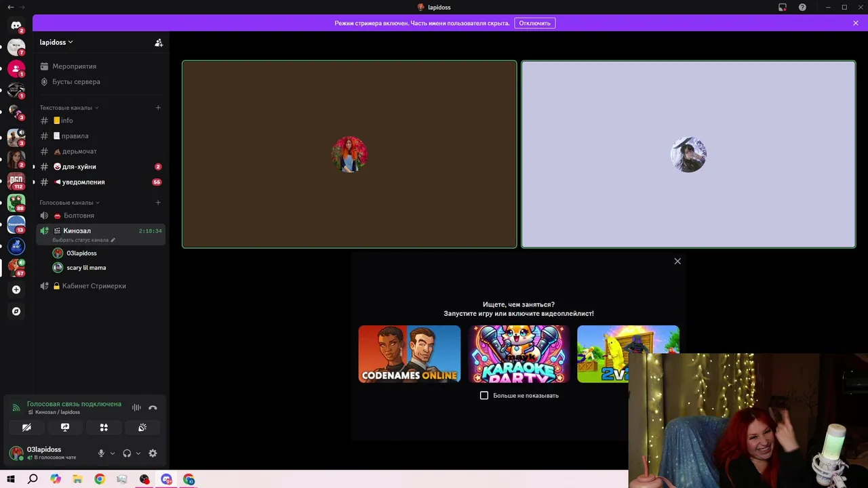Image resolution: width=868 pixels, height=488 pixels.
Task: Collapse the Текстовые каналы category
Action: tap(69, 108)
